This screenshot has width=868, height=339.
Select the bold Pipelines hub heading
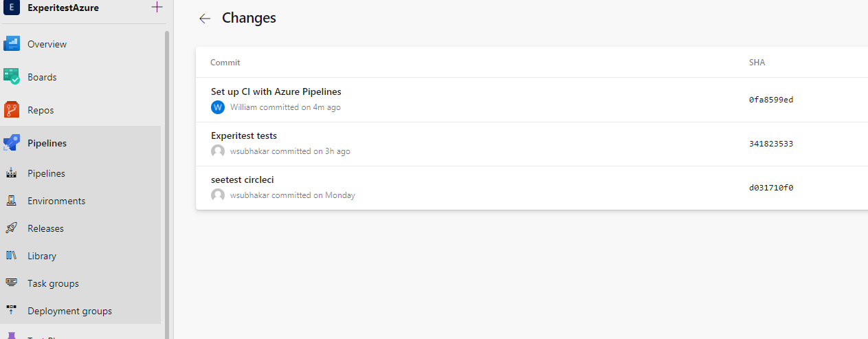47,143
